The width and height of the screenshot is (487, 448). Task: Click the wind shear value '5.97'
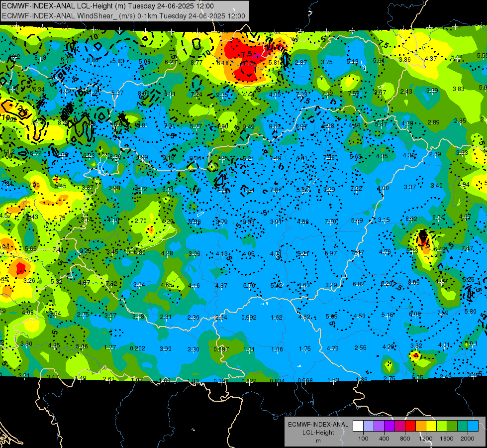point(330,253)
